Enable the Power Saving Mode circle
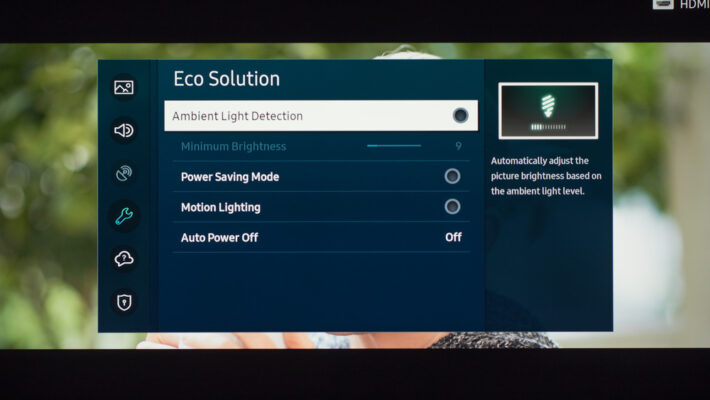This screenshot has width=710, height=400. (x=452, y=176)
